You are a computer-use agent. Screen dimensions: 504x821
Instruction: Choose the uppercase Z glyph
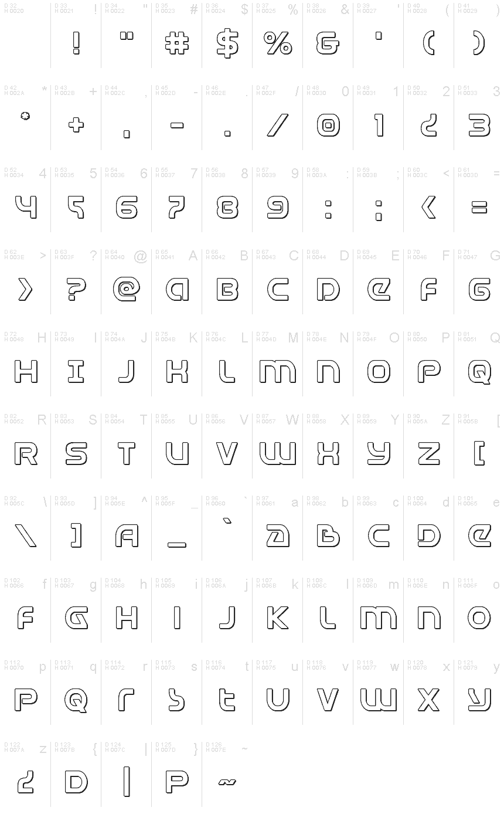(429, 454)
